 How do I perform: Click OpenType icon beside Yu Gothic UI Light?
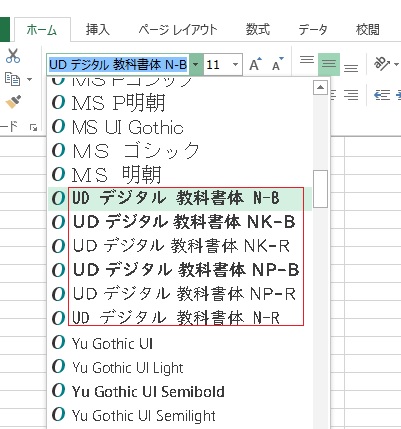click(58, 366)
